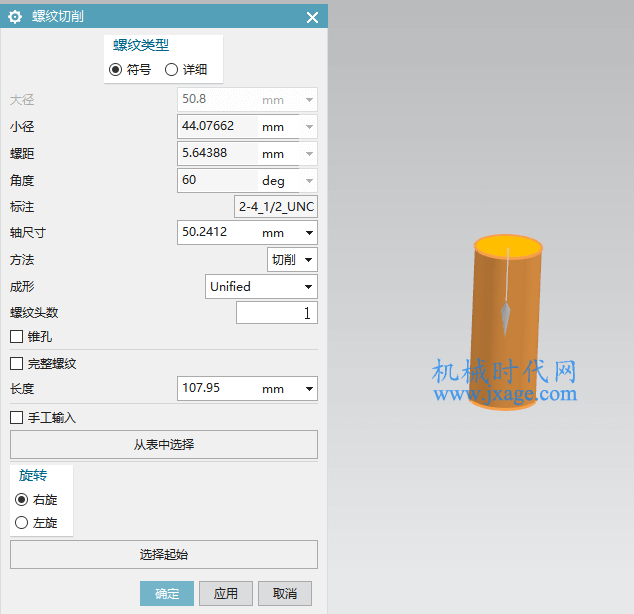
Task: Select the 右旋 rotation radio button
Action: (21, 500)
